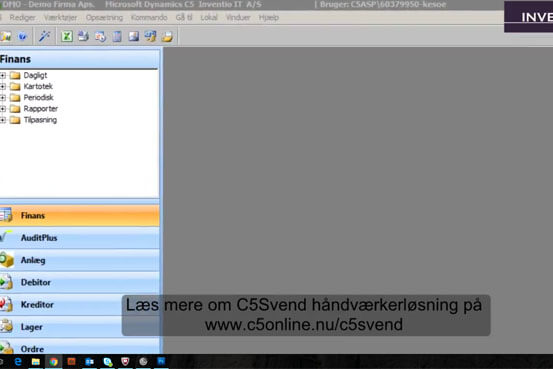Expand the Dagligt folder node
The image size is (553, 369).
coord(3,75)
